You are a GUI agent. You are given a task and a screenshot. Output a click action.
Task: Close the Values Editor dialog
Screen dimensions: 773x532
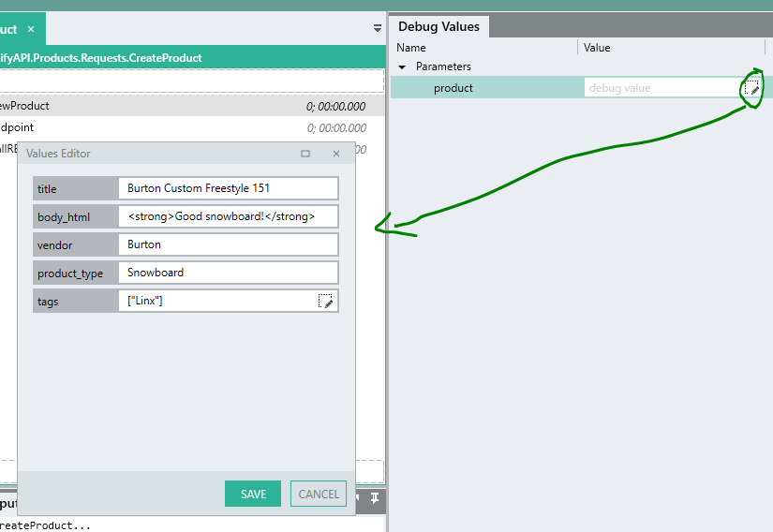336,154
